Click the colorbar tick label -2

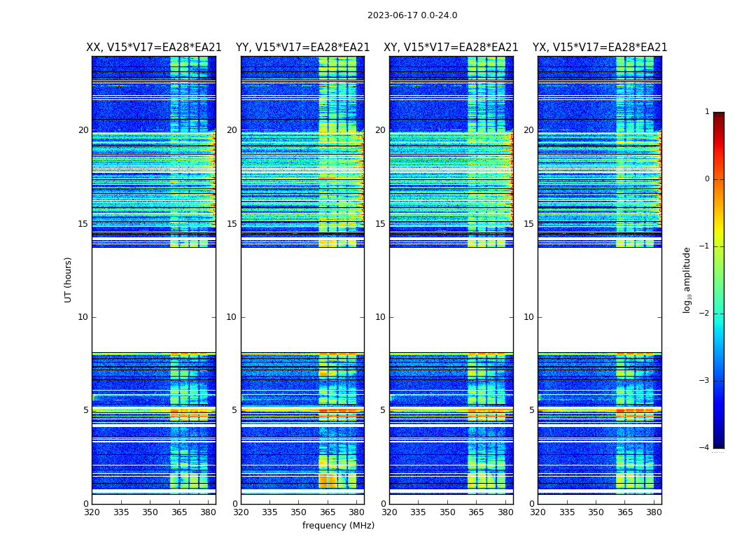[x=706, y=314]
